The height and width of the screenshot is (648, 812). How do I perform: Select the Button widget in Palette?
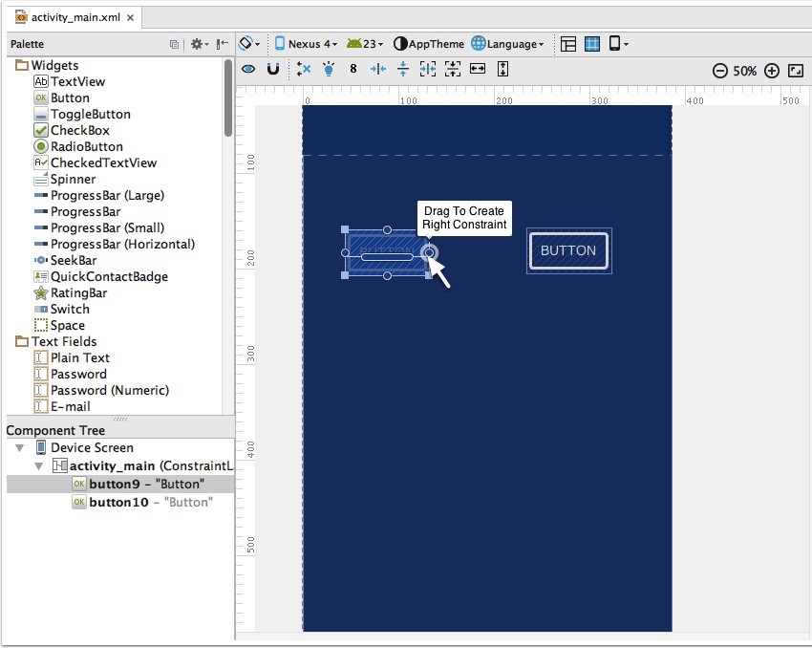coord(62,97)
